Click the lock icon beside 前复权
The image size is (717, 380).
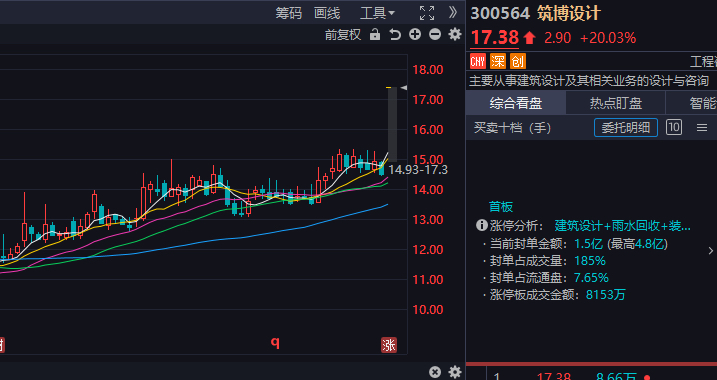(x=375, y=34)
